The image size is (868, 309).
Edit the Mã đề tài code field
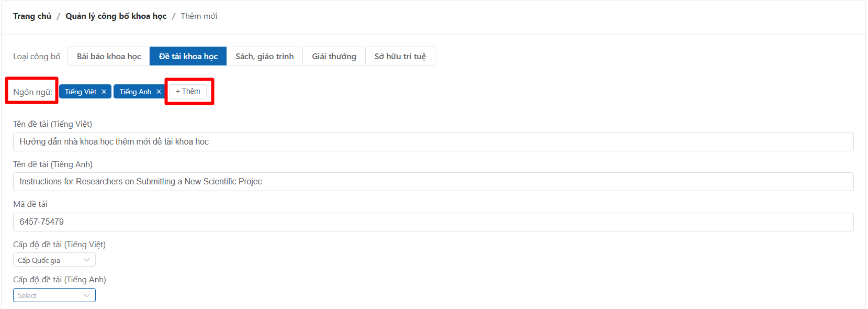433,222
